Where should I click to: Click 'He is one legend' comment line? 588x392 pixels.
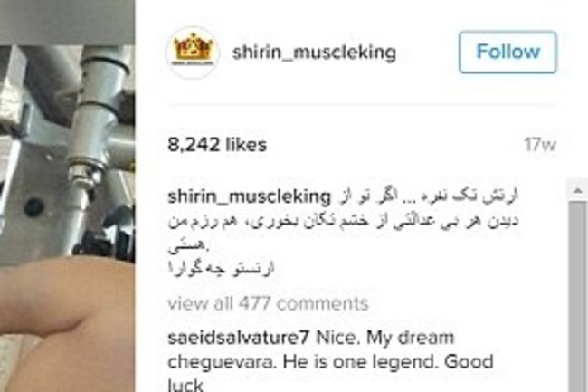(x=330, y=362)
